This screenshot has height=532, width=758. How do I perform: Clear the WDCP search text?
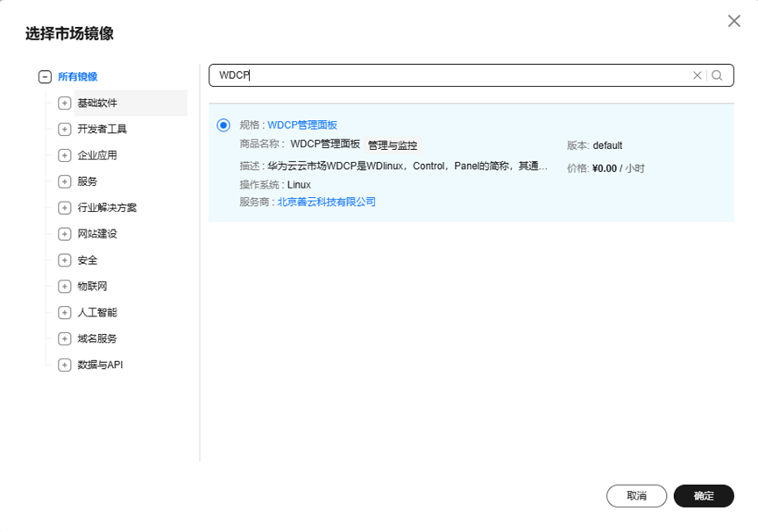tap(697, 75)
